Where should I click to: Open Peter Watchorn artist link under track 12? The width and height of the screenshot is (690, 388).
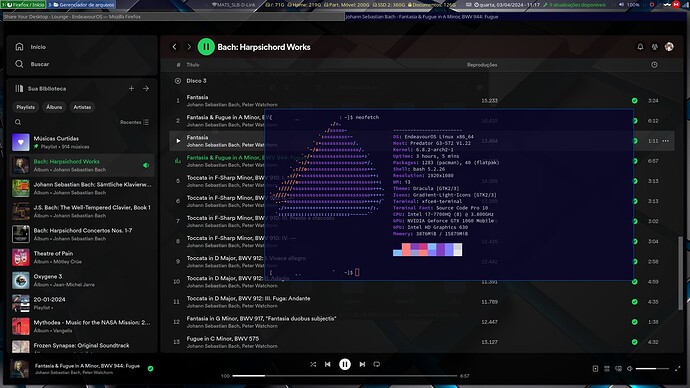(260, 326)
